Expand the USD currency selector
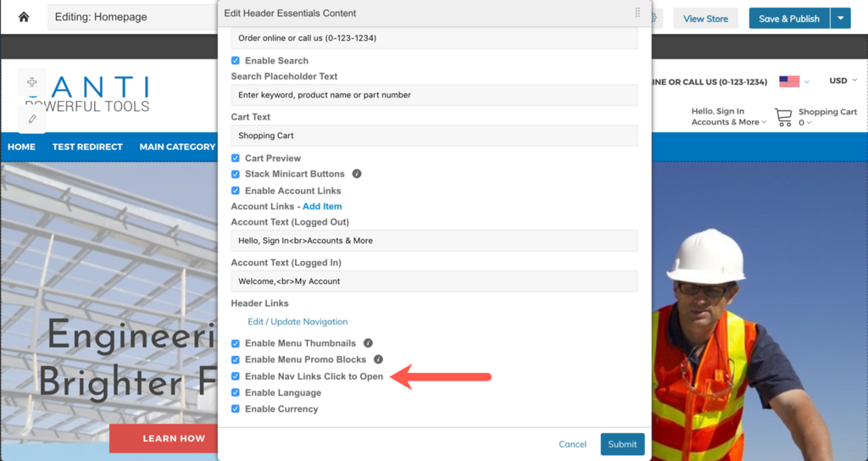The image size is (868, 461). [843, 81]
